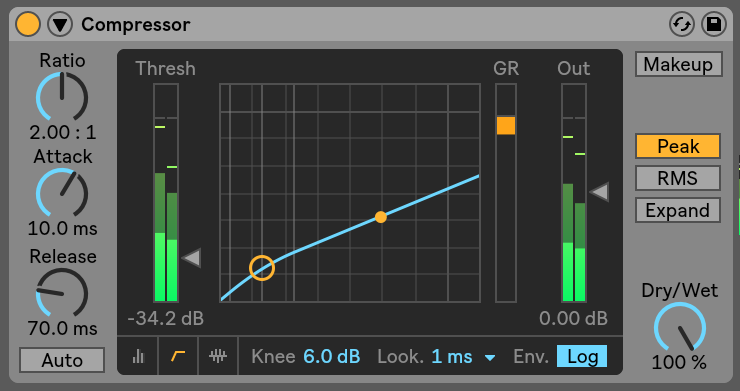Click the Dry/Wet knob
This screenshot has width=740, height=391.
(680, 328)
